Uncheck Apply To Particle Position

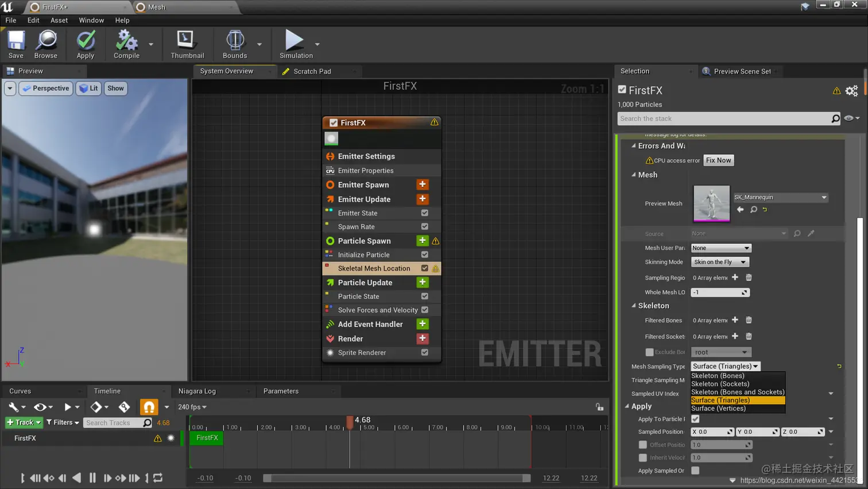(695, 419)
